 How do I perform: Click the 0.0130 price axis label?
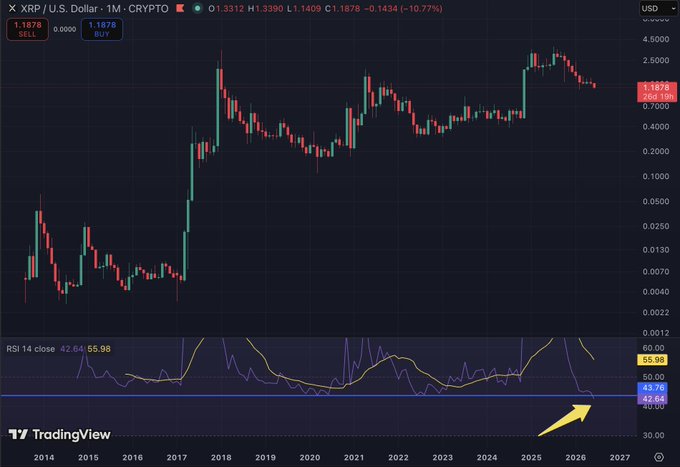pyautogui.click(x=655, y=250)
